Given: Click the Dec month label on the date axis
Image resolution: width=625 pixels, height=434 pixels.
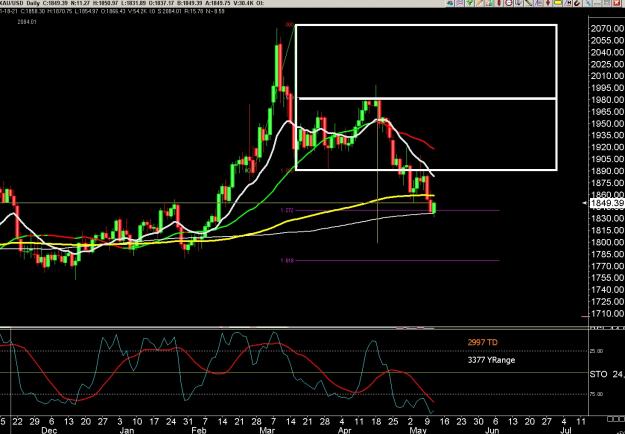Looking at the screenshot, I should pyautogui.click(x=50, y=430).
